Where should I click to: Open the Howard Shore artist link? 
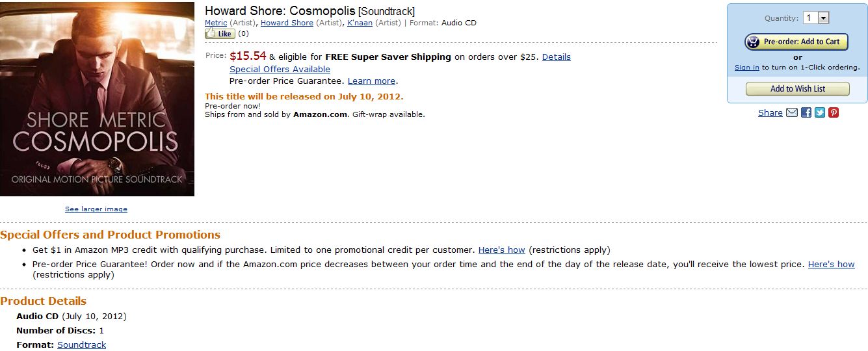(x=287, y=23)
